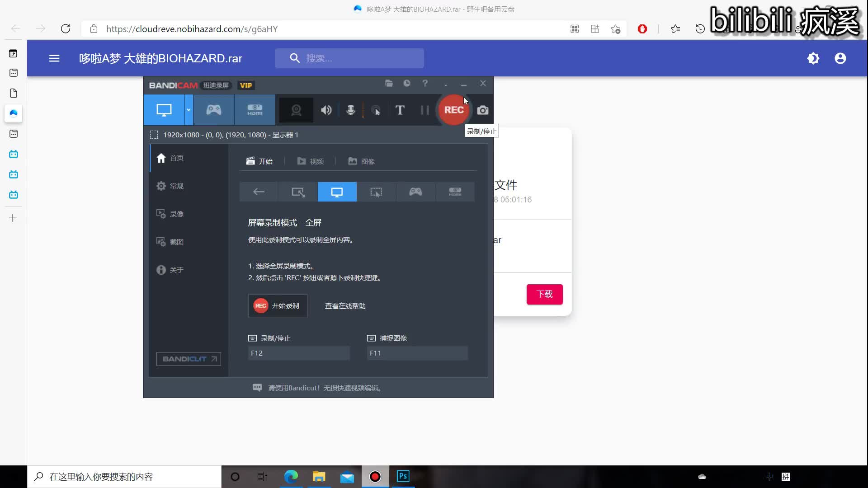This screenshot has height=488, width=868.
Task: Open Bandicam help question mark
Action: point(425,83)
